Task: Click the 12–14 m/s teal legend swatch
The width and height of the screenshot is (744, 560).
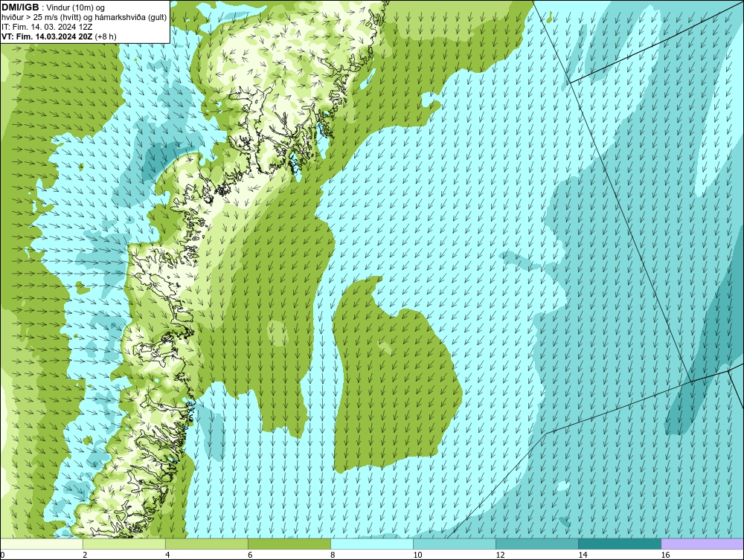Action: coord(536,544)
